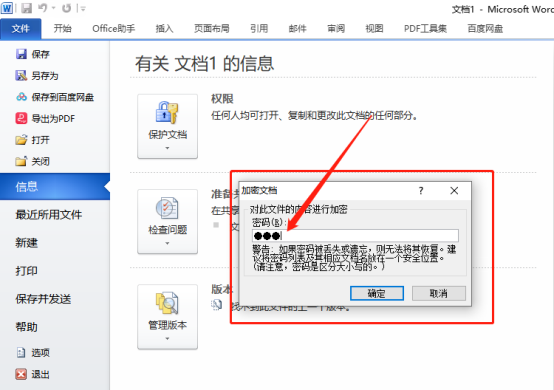Viewport: 554px width, 390px height.
Task: Switch to the 视图 tab
Action: 374,29
